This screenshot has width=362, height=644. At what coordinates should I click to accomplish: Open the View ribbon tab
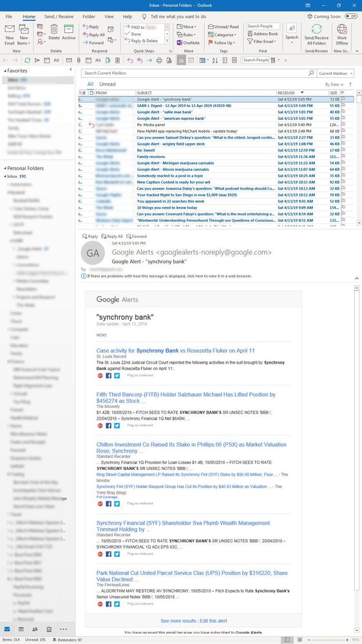pos(109,16)
